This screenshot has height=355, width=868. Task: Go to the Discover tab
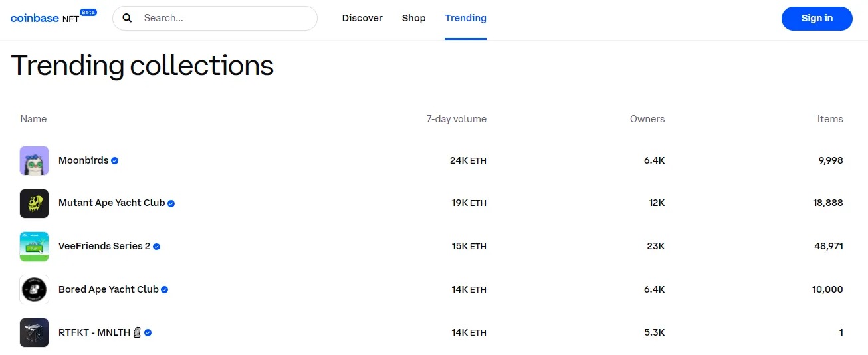[362, 18]
